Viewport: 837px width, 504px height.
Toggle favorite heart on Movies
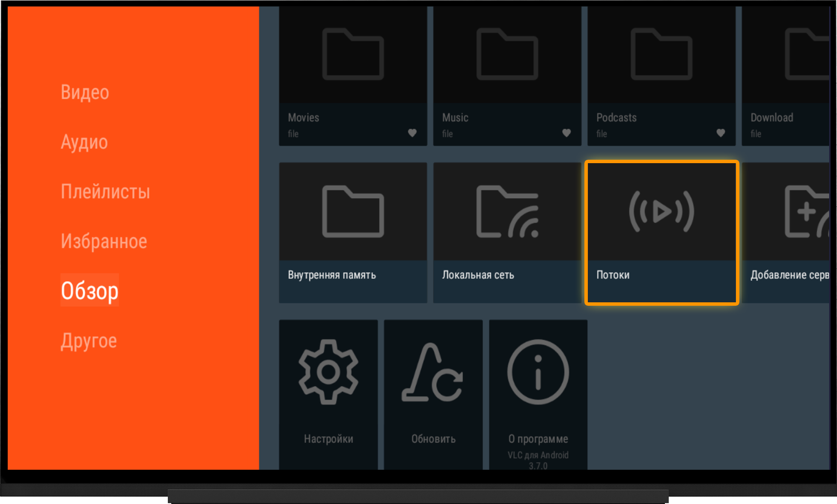point(412,133)
